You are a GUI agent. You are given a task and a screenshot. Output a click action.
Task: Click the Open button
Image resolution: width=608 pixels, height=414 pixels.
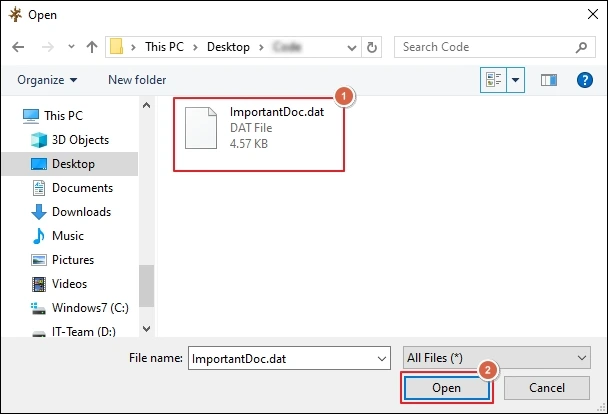pos(447,388)
